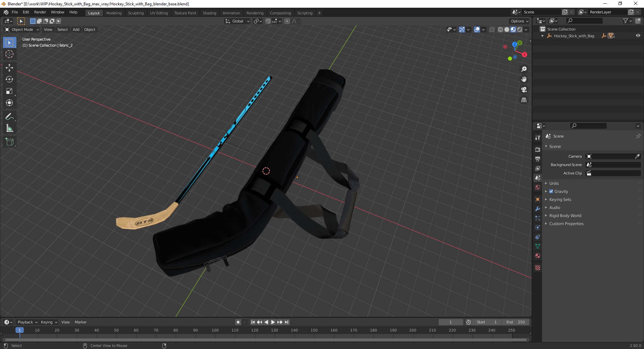
Task: Open the Render menu
Action: click(x=40, y=12)
